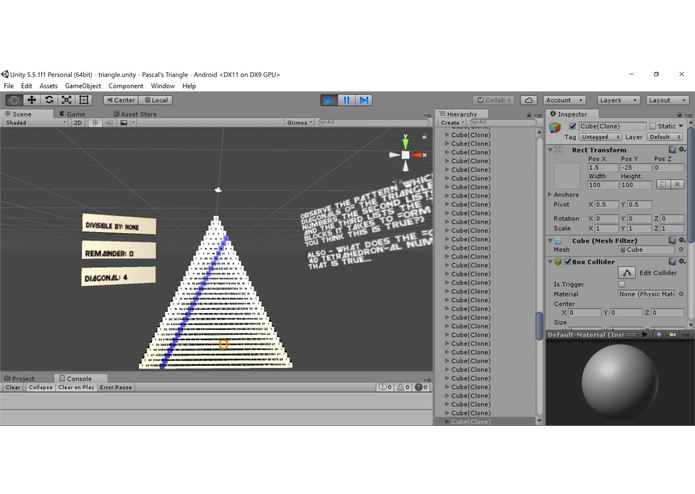Click the green Y axis gizmo cone
Viewport: 695px width, 494px height.
(x=405, y=142)
